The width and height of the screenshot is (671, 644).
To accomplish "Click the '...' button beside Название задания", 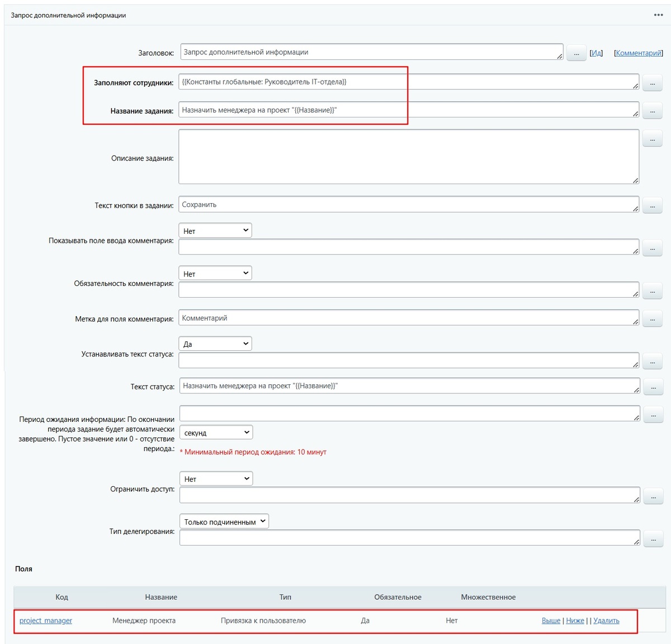I will click(x=653, y=111).
